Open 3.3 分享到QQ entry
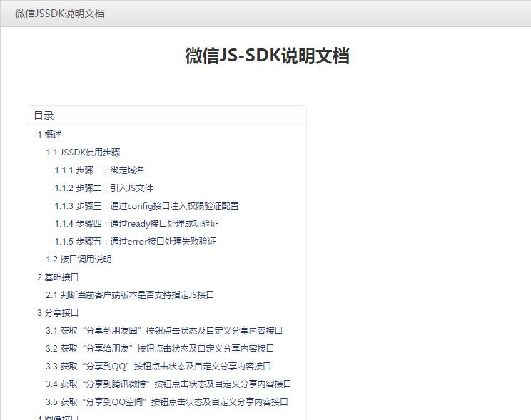The height and width of the screenshot is (420, 531). click(x=158, y=367)
